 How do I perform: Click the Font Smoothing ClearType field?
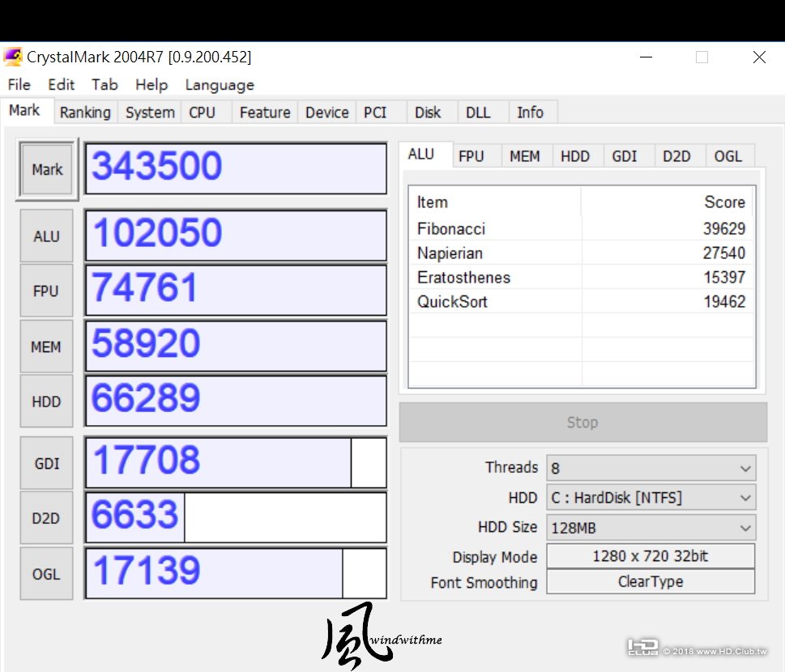tap(651, 581)
